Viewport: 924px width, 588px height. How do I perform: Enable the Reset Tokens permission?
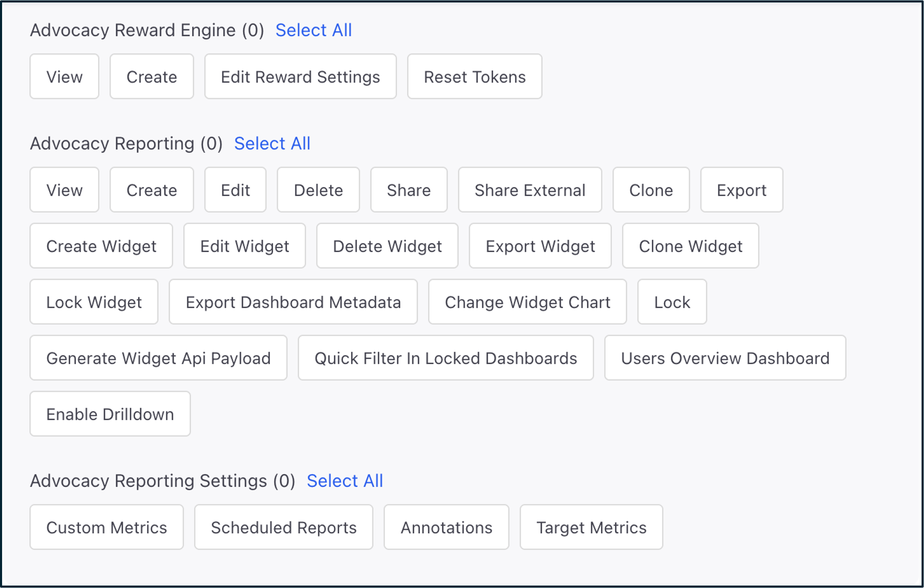pyautogui.click(x=475, y=76)
